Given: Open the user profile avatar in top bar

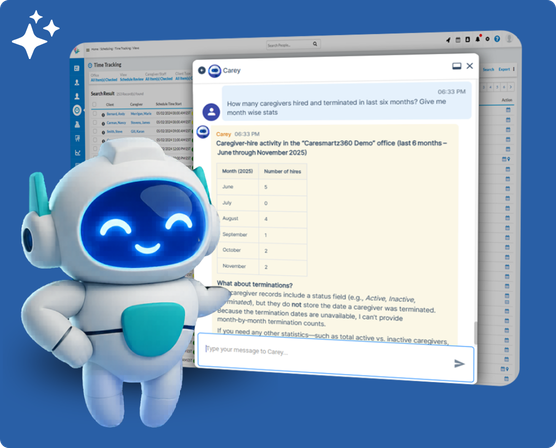Looking at the screenshot, I should click(x=510, y=38).
